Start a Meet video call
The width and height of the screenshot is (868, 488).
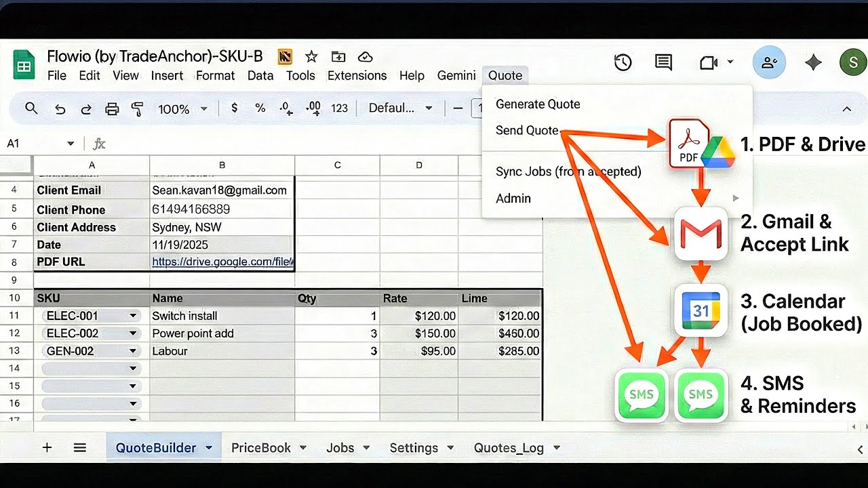(x=708, y=63)
